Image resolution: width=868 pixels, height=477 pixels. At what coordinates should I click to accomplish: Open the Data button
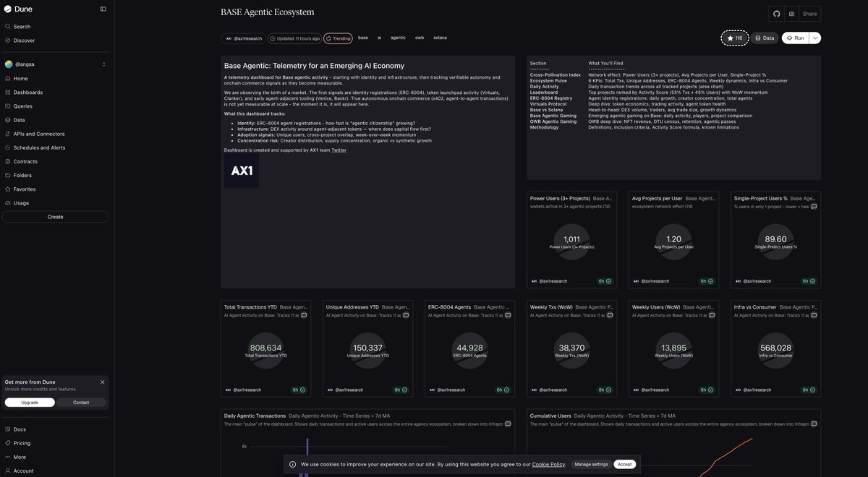(x=765, y=38)
